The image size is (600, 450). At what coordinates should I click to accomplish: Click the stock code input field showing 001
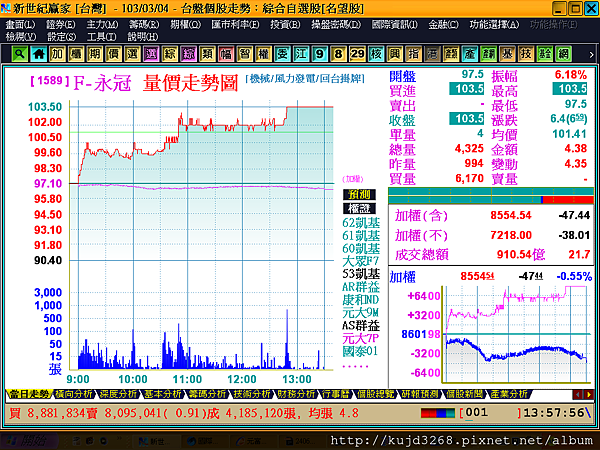[x=490, y=413]
